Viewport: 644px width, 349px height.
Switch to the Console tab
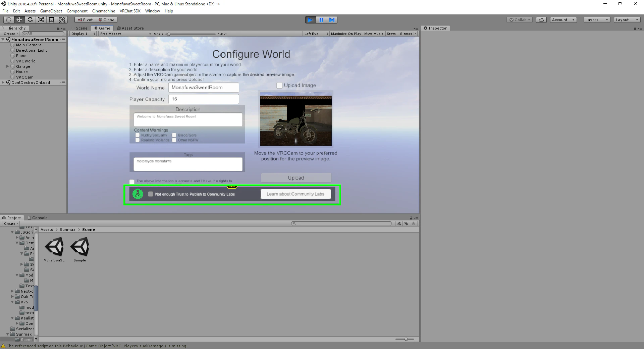pos(38,218)
